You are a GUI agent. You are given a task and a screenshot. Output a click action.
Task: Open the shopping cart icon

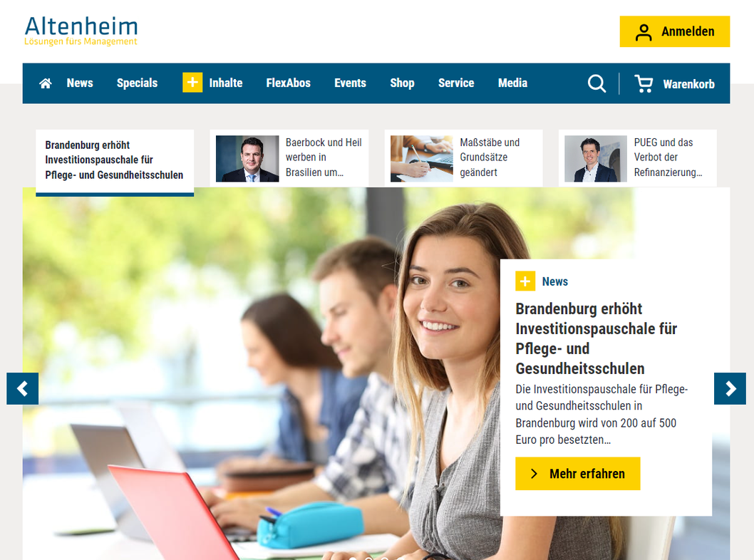click(x=644, y=83)
